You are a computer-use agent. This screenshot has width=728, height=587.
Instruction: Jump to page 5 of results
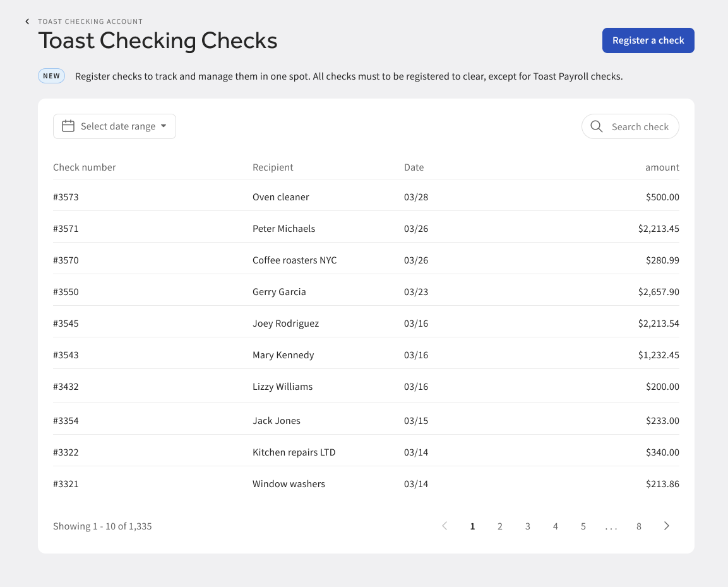[x=583, y=526]
